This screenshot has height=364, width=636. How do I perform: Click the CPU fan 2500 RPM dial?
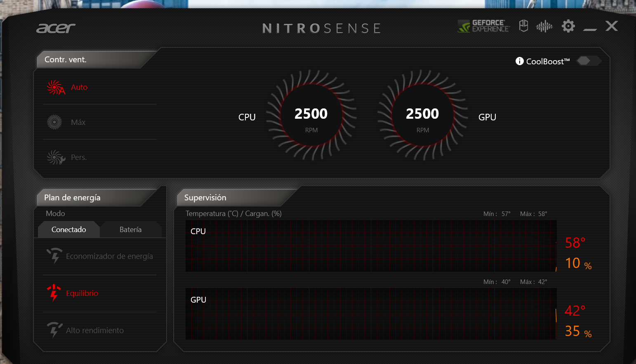[x=311, y=115]
